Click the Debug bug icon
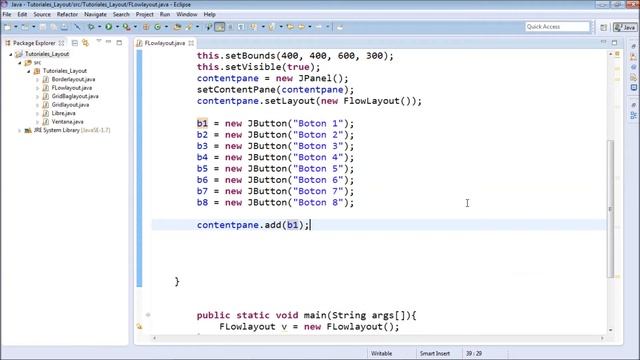 click(91, 27)
